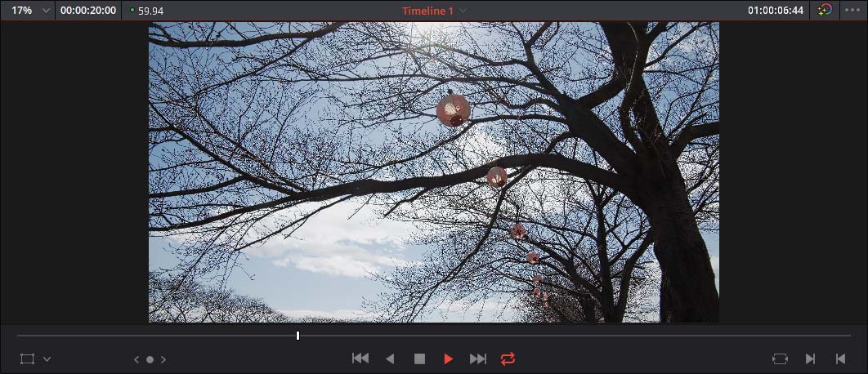Click the 59.94 frame rate indicator
Image resolution: width=868 pixels, height=374 pixels.
[x=146, y=11]
